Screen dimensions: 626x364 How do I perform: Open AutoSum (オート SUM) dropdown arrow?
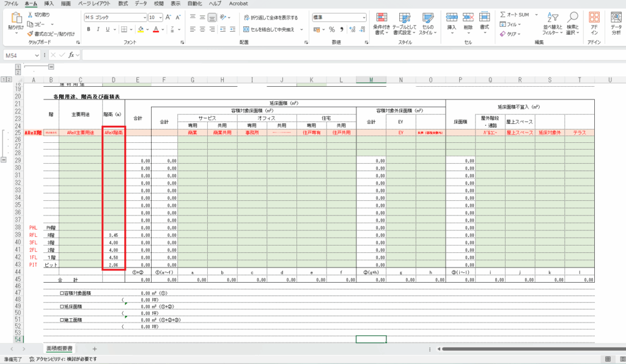click(x=536, y=15)
